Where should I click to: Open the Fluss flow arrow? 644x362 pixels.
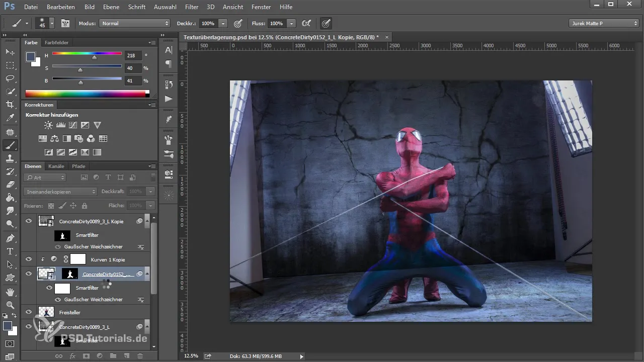click(292, 23)
